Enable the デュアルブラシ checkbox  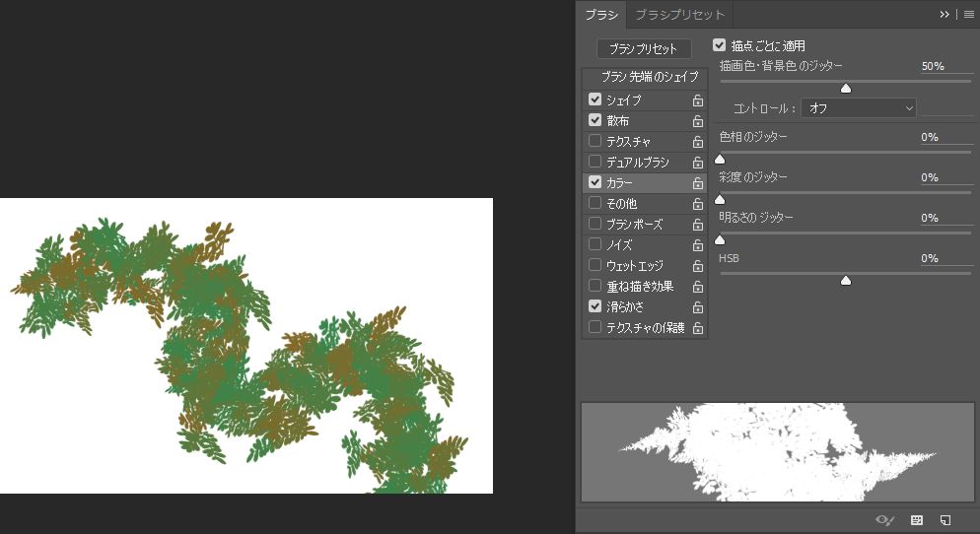(595, 162)
